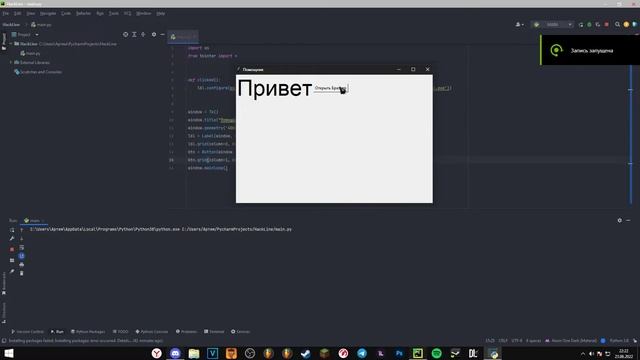This screenshot has height=360, width=640.
Task: Open the Run tool window tab
Action: 57,331
